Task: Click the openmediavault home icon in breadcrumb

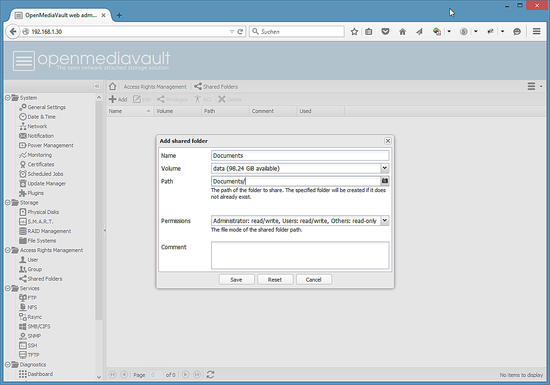Action: point(112,86)
